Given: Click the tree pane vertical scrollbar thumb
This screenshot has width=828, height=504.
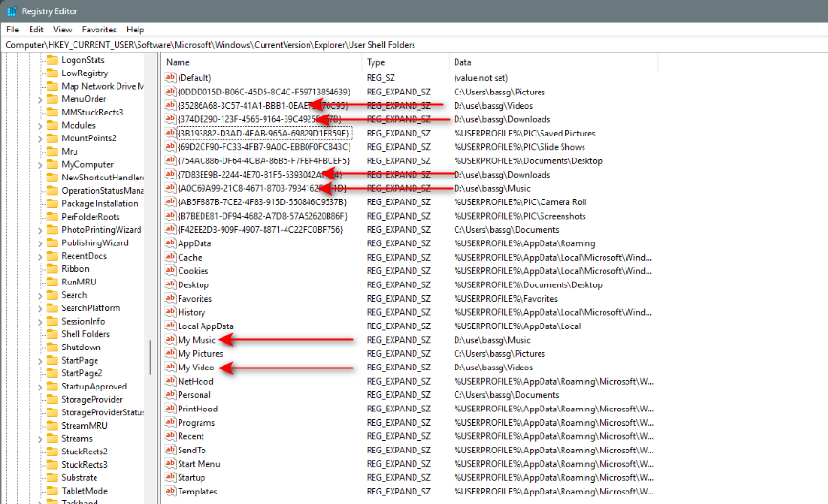Looking at the screenshot, I should tap(151, 357).
